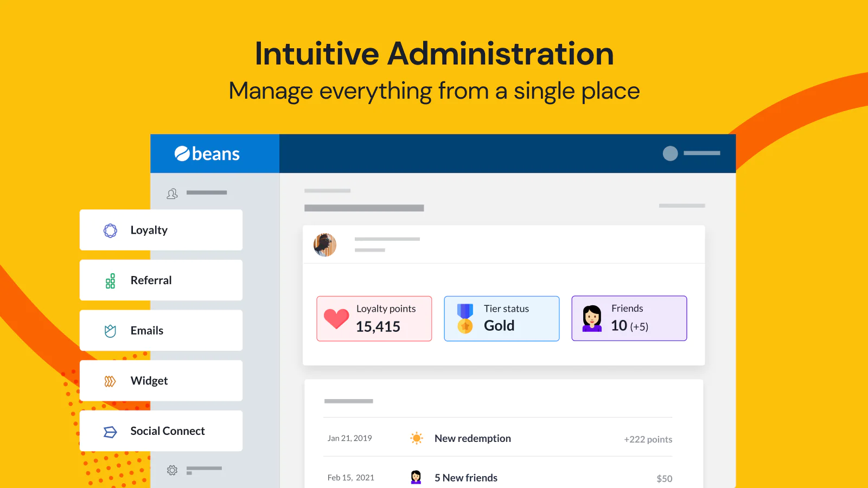Click the Loyalty points card
The height and width of the screenshot is (488, 868).
(374, 318)
